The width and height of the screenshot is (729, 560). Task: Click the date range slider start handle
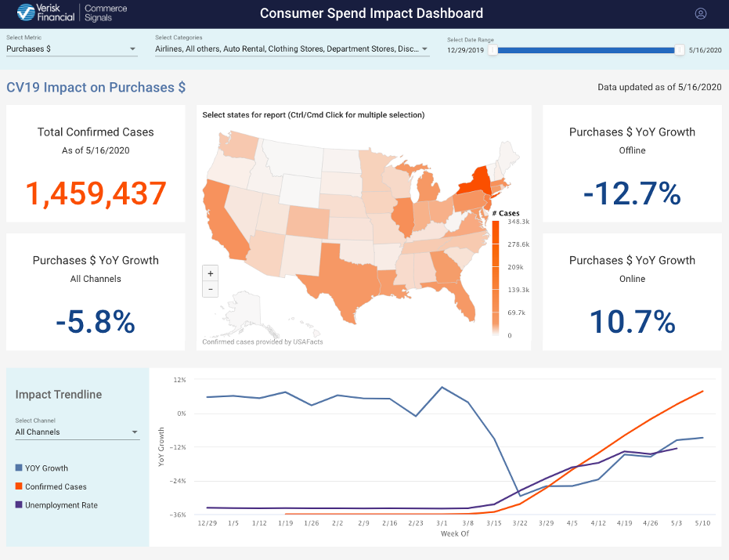point(493,50)
